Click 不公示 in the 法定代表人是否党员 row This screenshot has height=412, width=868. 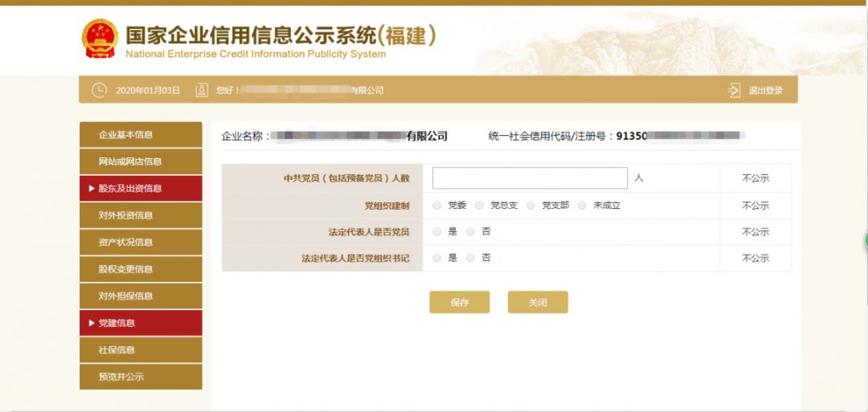coord(755,232)
